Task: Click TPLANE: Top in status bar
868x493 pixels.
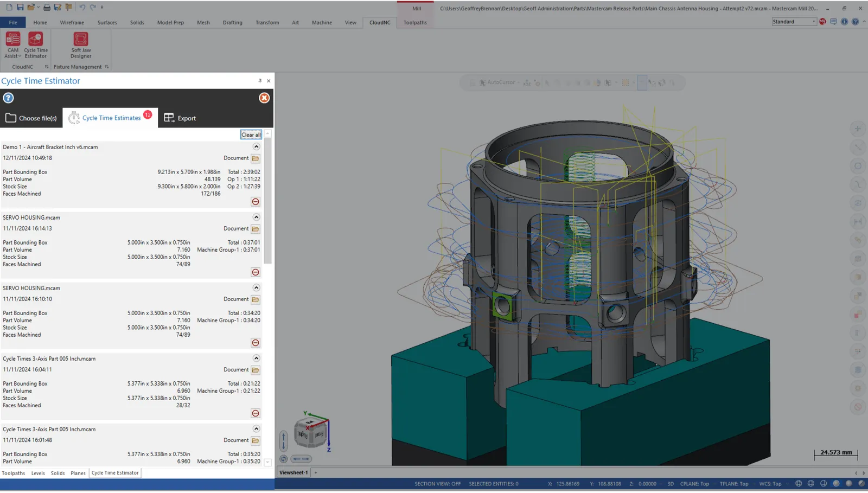Action: coord(734,484)
